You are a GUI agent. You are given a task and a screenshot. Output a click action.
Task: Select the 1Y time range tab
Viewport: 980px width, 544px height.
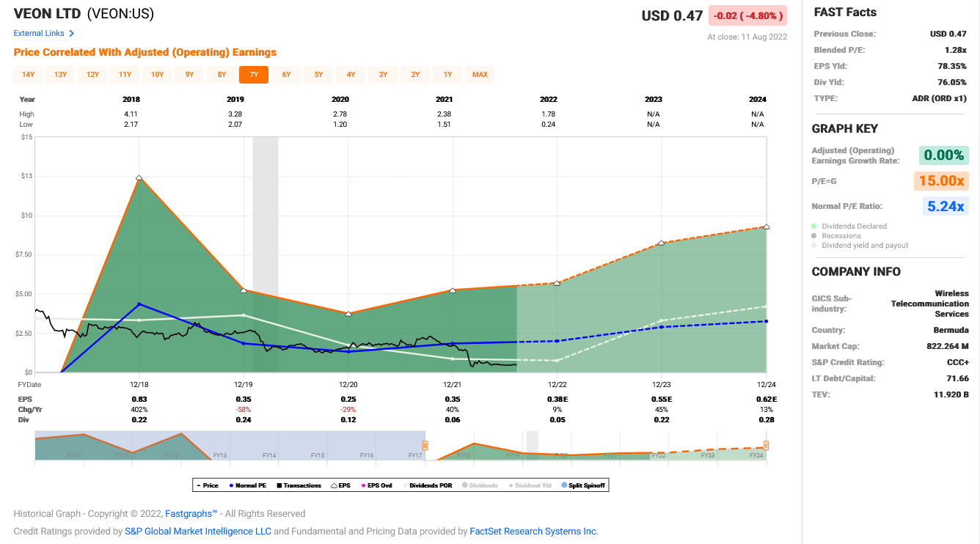447,75
